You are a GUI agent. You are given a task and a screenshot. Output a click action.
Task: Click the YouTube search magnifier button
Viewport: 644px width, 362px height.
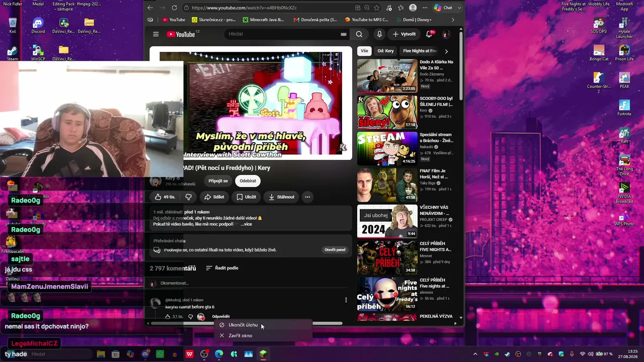tap(359, 34)
